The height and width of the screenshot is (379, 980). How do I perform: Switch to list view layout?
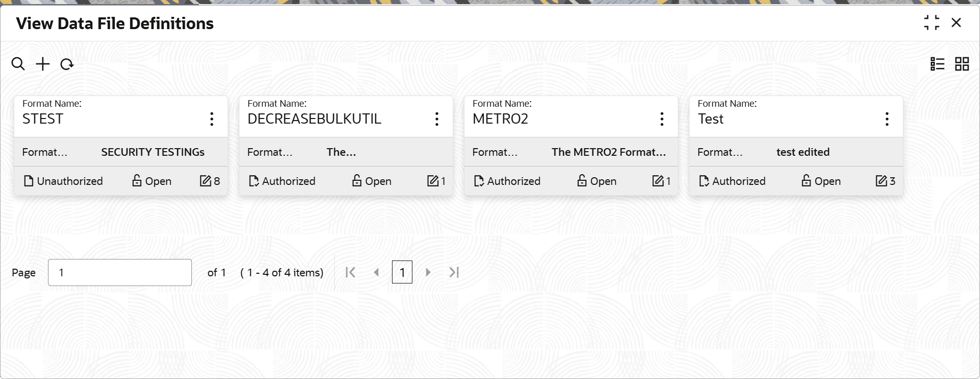(x=937, y=64)
